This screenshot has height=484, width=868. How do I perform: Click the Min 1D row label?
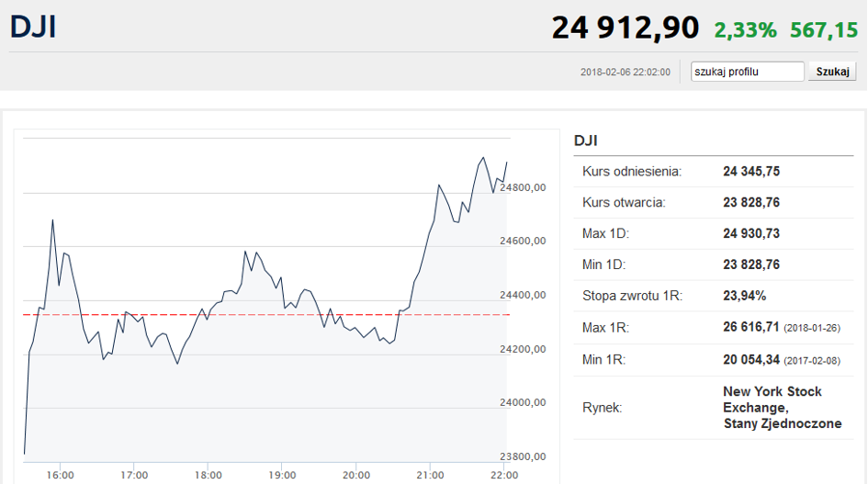603,265
